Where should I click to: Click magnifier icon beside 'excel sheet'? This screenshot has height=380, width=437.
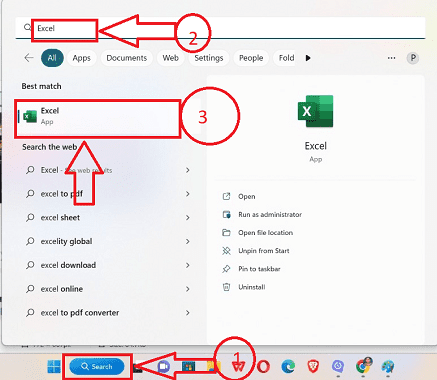click(x=30, y=218)
